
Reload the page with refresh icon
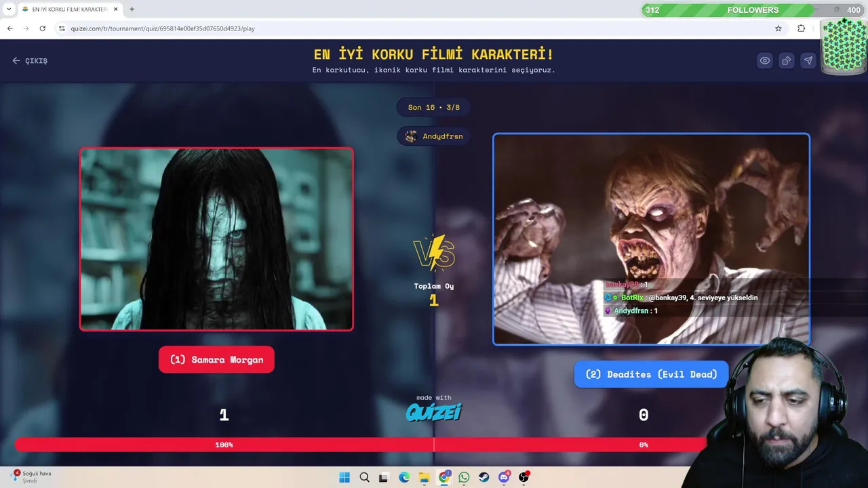(42, 28)
